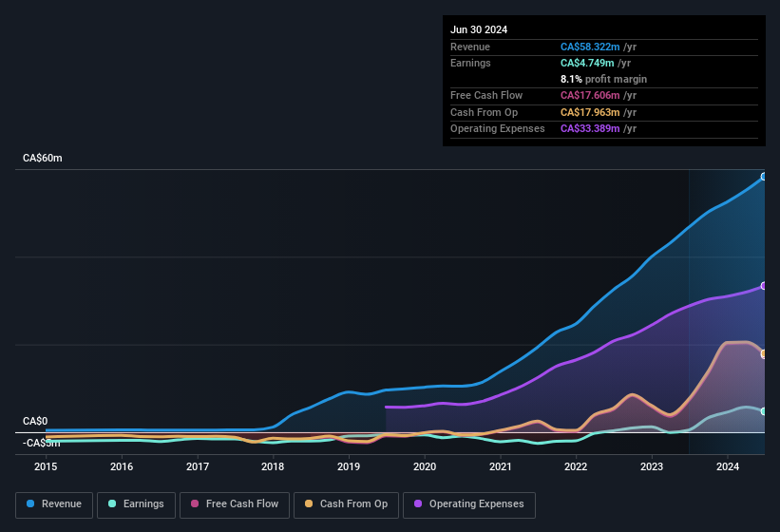Click the Jun 30 2024 tooltip date

tap(479, 29)
